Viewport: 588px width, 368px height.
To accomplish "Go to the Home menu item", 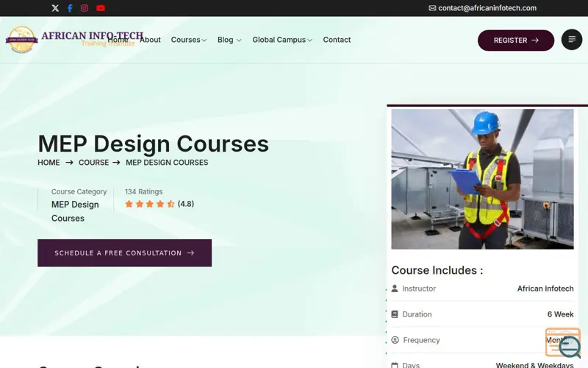I will point(118,40).
